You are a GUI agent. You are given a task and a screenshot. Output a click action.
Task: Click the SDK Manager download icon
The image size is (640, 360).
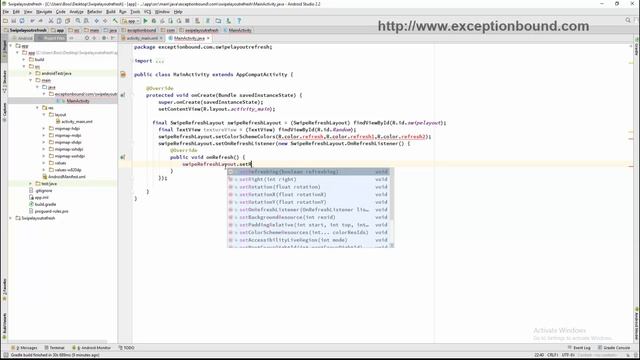click(229, 20)
